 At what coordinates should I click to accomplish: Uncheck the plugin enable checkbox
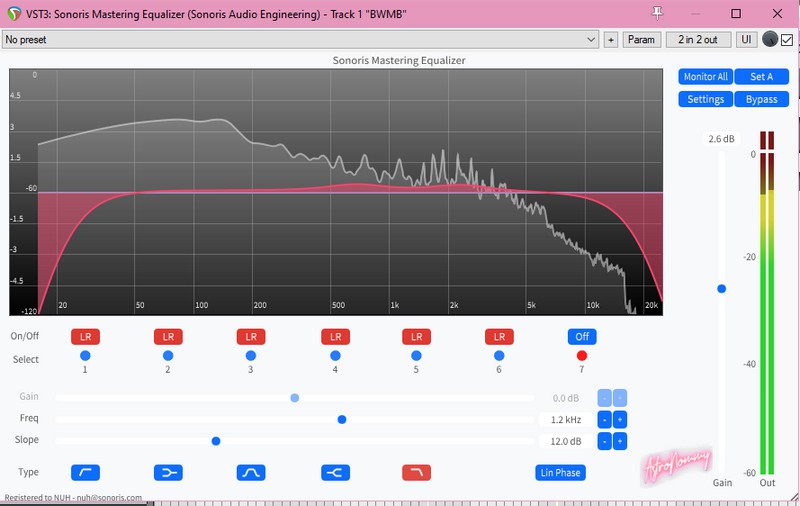coord(787,40)
